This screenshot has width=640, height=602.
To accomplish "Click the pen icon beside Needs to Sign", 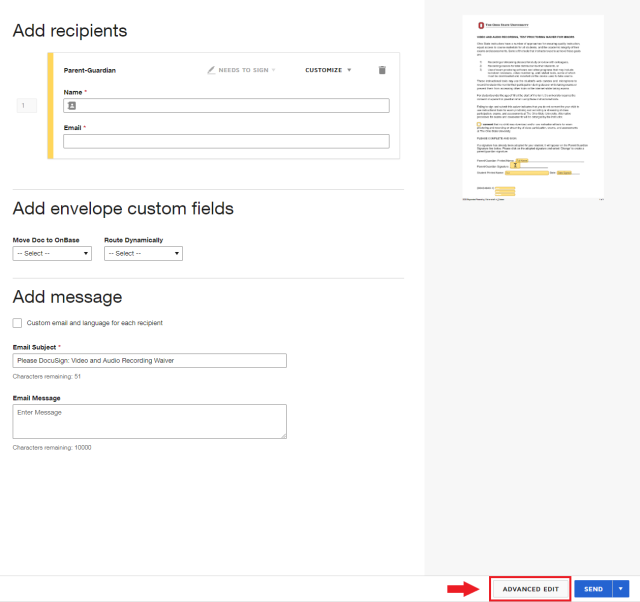I will [x=211, y=70].
